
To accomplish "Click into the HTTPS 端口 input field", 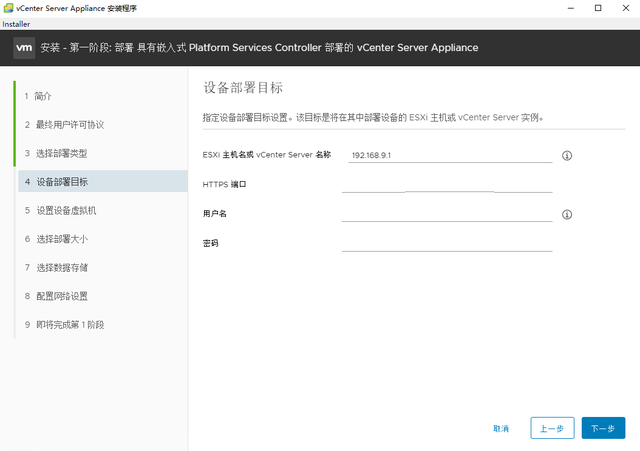I will coord(447,184).
